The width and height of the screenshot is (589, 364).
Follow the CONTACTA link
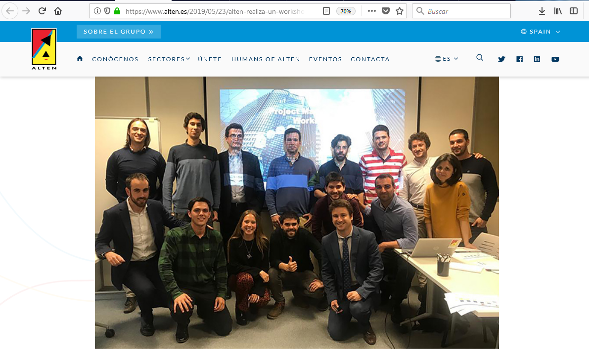370,59
